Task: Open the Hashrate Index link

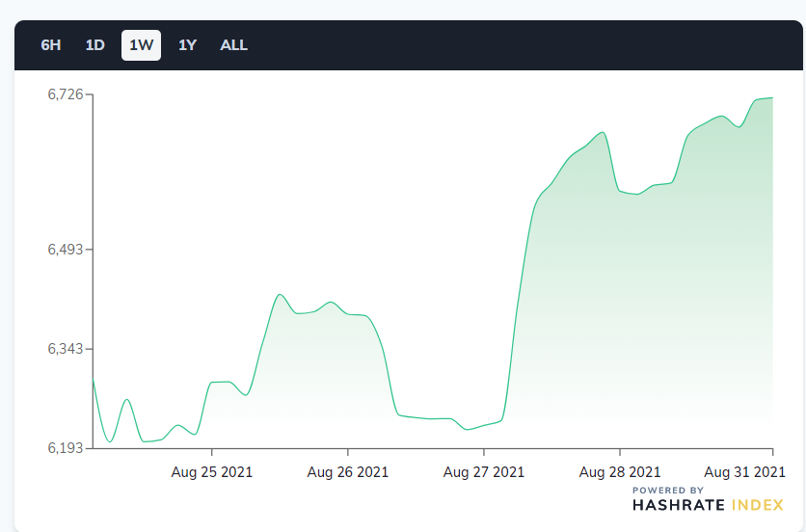Action: pyautogui.click(x=708, y=505)
